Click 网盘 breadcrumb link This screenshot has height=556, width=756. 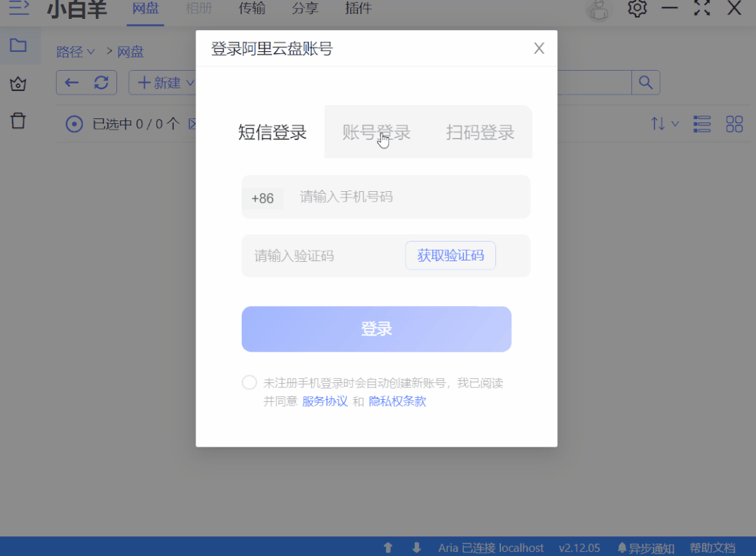coord(130,52)
